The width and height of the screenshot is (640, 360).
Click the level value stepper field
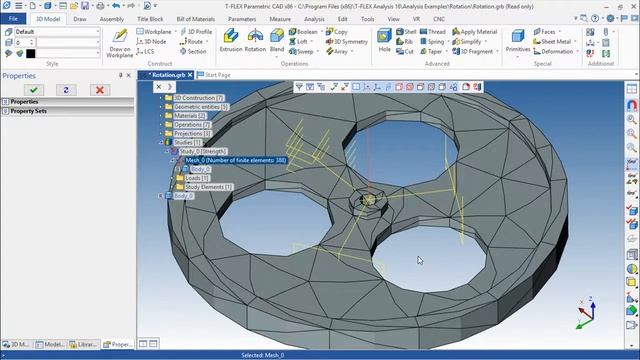(x=24, y=42)
